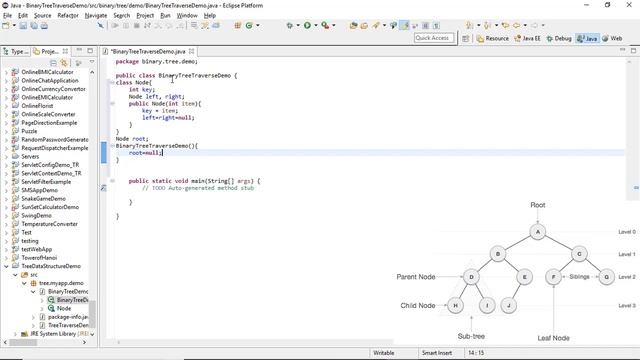Maximize the editor area icon
The width and height of the screenshot is (640, 360).
coord(633,50)
